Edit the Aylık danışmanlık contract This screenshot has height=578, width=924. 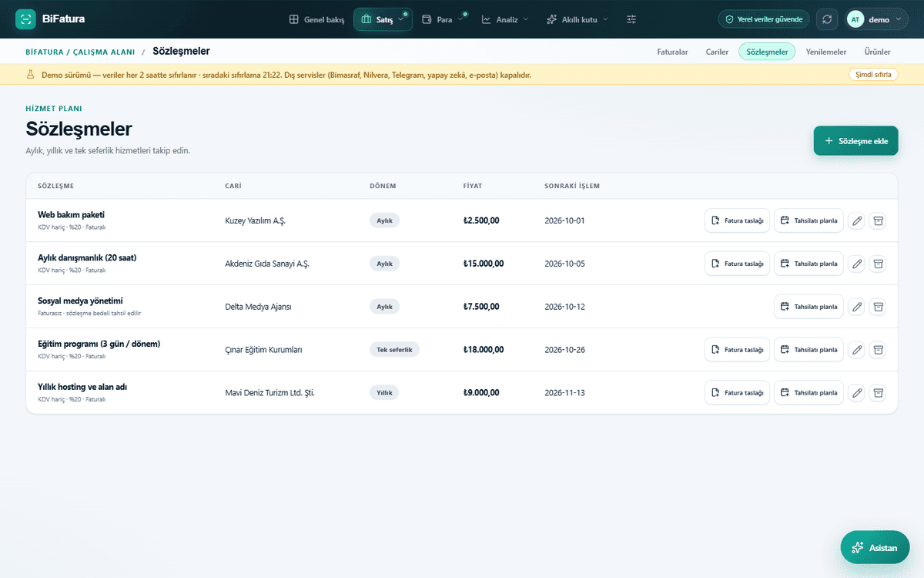pyautogui.click(x=856, y=264)
